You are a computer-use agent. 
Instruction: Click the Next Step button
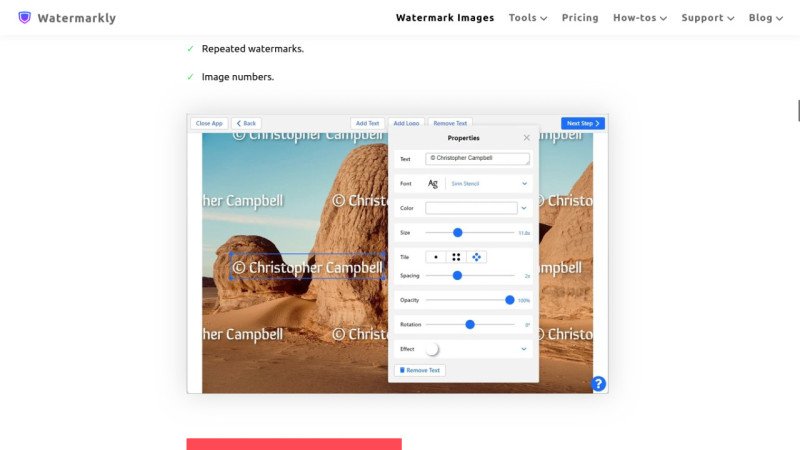(x=583, y=123)
